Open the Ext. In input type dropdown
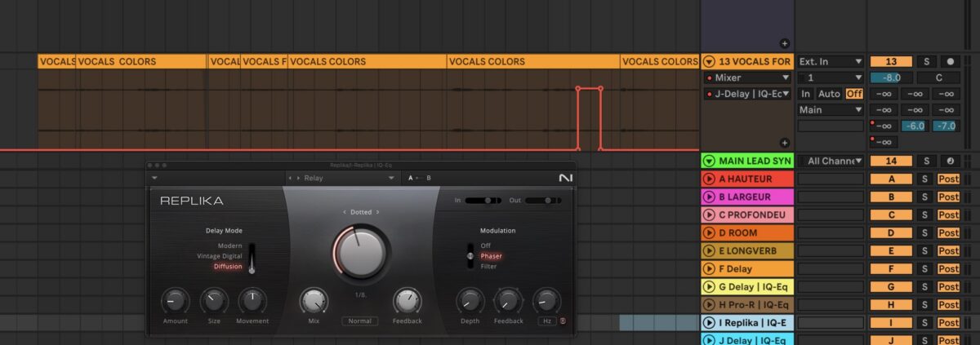980x345 pixels. [831, 61]
